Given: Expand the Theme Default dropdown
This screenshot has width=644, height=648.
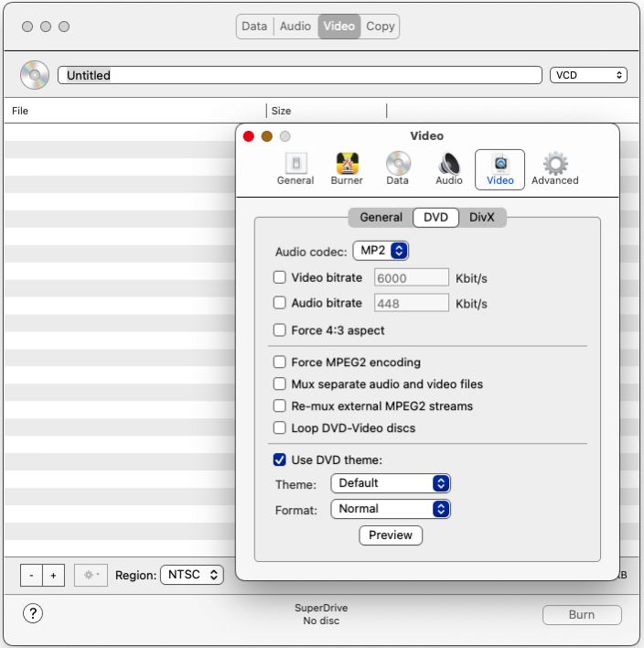Looking at the screenshot, I should [391, 483].
